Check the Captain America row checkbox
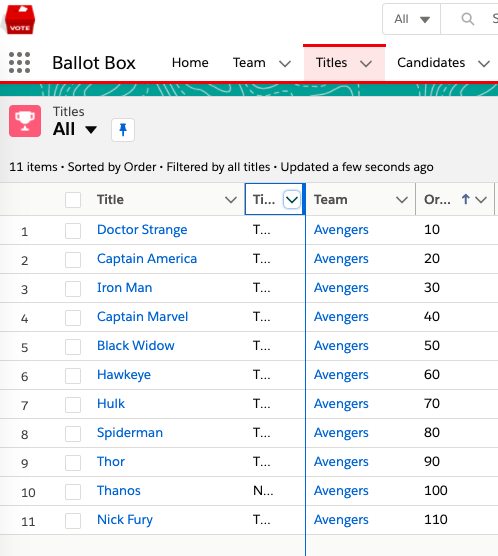 click(x=73, y=260)
